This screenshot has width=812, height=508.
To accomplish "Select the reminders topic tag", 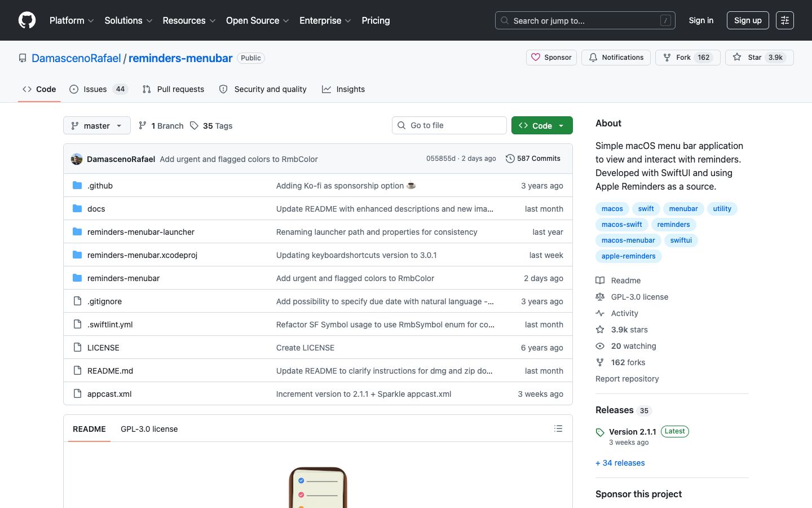I will tap(673, 225).
